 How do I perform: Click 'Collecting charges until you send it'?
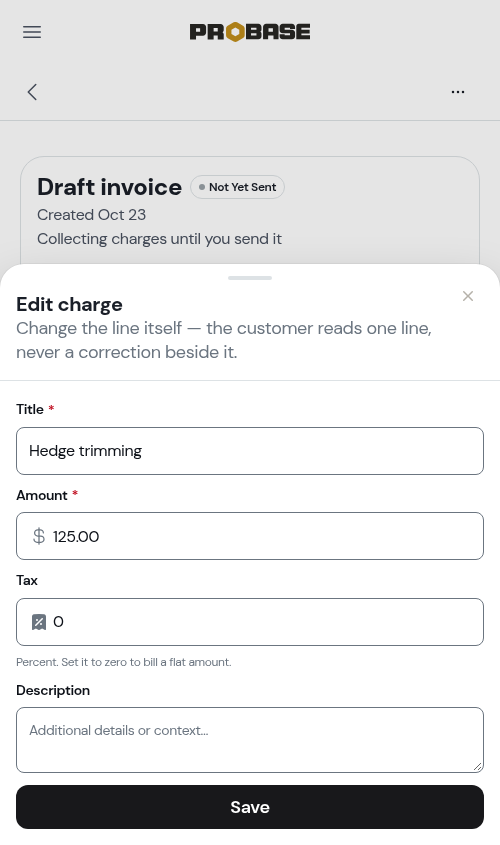[x=159, y=239]
